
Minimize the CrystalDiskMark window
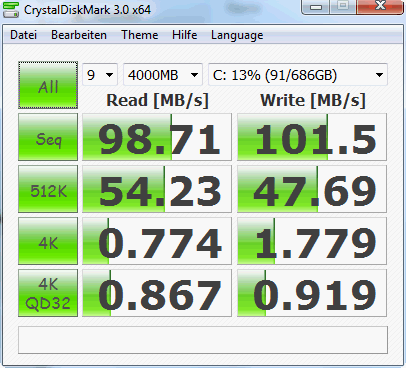(x=316, y=7)
